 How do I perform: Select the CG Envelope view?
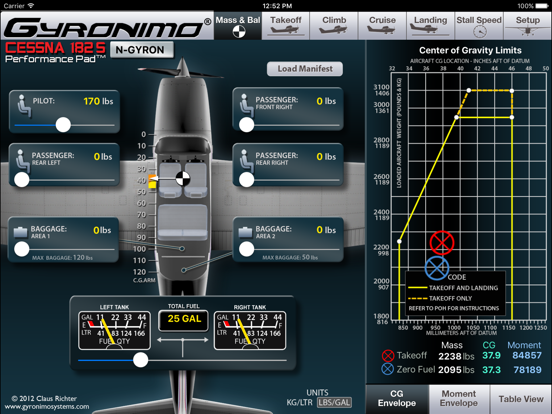pyautogui.click(x=397, y=399)
